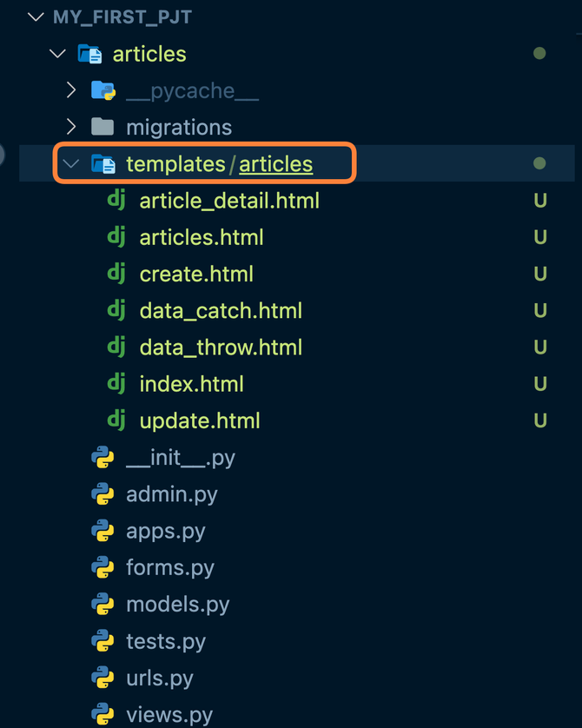Click the Django icon beside index.html
The image size is (582, 728).
click(116, 384)
